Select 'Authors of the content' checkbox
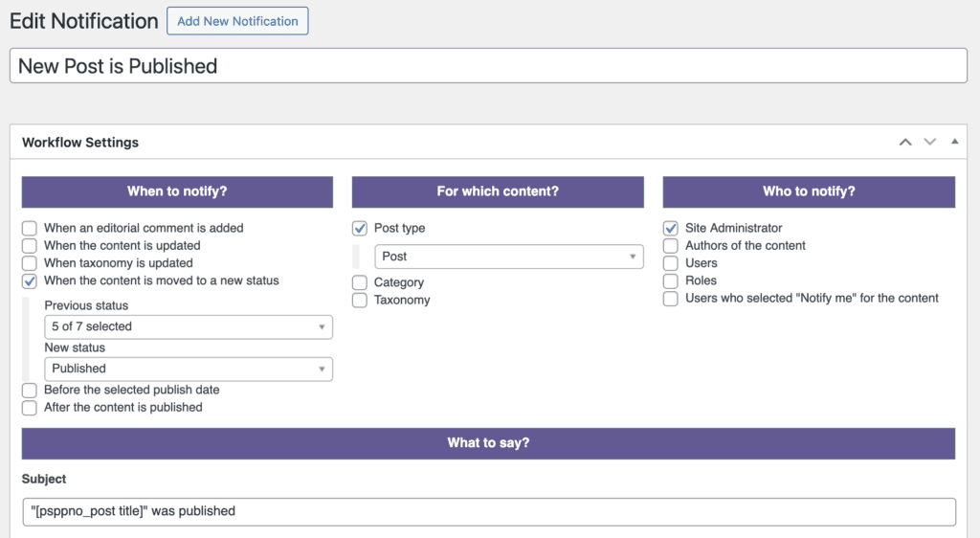 [671, 246]
